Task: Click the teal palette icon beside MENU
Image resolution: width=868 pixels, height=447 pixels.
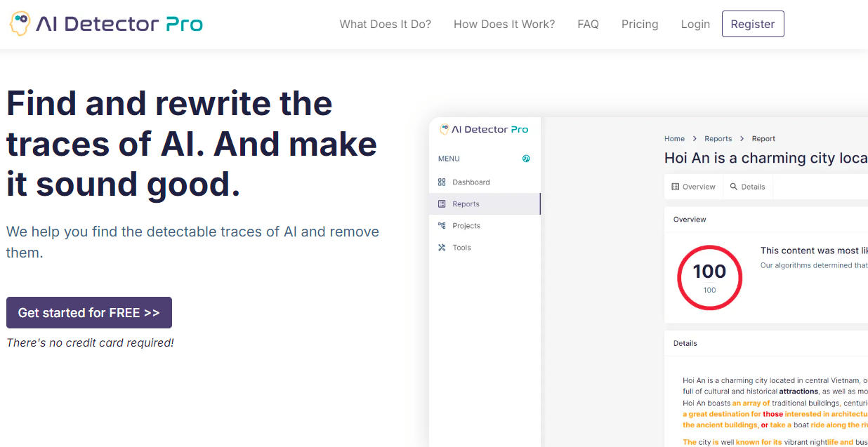Action: [526, 159]
